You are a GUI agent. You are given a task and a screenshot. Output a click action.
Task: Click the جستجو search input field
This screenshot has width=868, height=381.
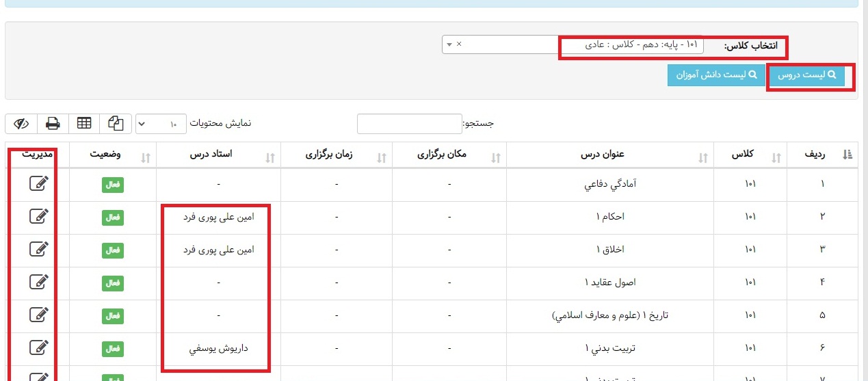410,124
